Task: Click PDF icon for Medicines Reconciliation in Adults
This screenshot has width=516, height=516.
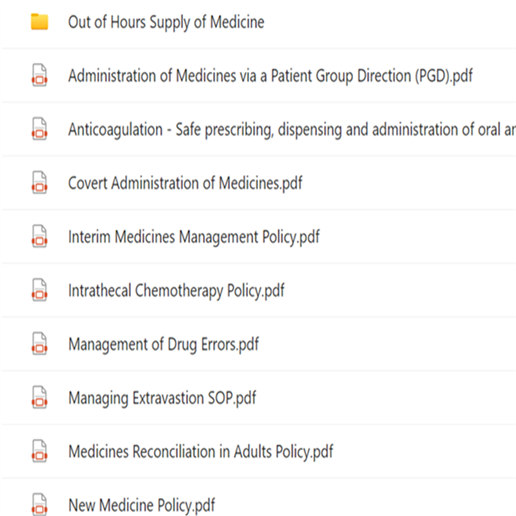Action: [x=39, y=451]
